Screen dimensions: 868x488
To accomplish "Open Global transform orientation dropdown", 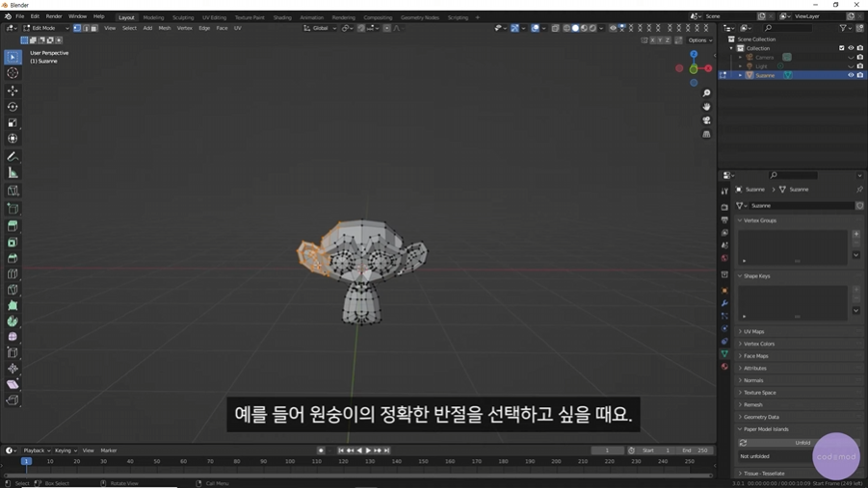I will pyautogui.click(x=320, y=28).
